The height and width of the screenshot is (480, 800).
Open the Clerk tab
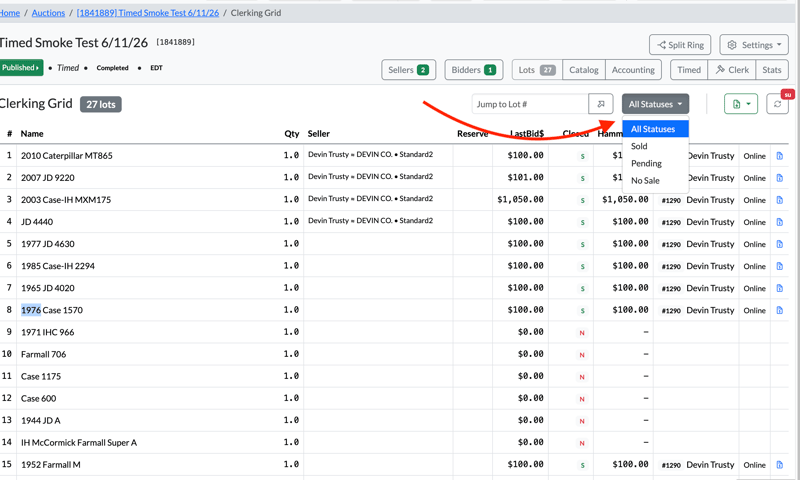pyautogui.click(x=732, y=70)
